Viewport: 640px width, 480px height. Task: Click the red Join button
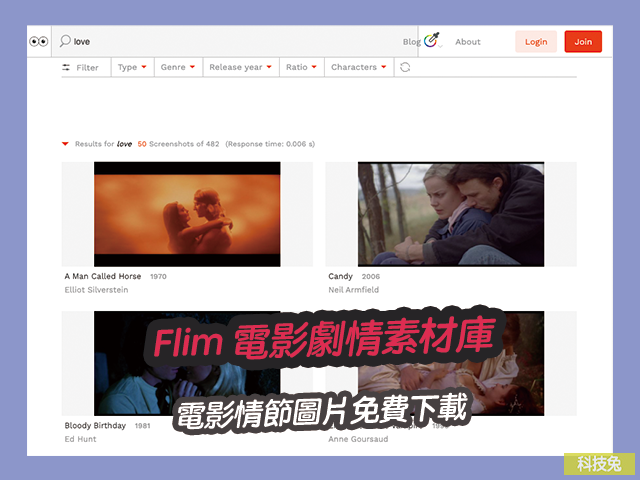click(x=583, y=42)
